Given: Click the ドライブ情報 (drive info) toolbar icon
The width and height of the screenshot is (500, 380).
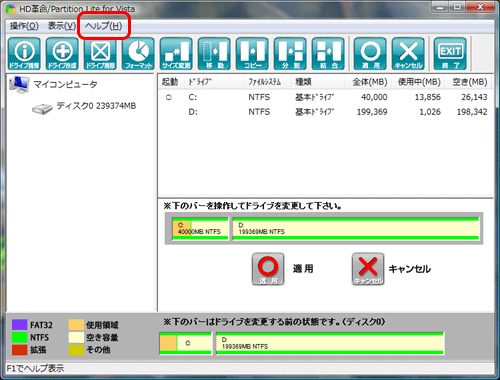Looking at the screenshot, I should pos(24,54).
